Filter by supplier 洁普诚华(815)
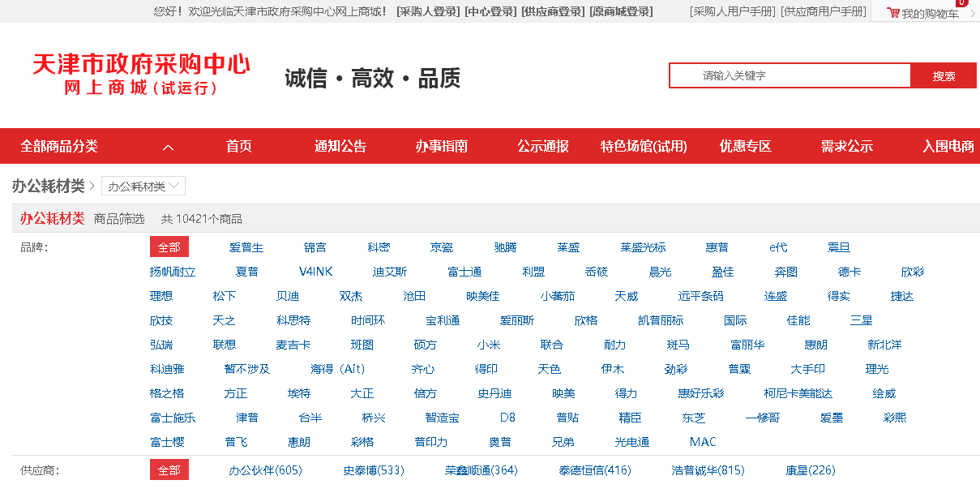The height and width of the screenshot is (493, 980). (708, 470)
